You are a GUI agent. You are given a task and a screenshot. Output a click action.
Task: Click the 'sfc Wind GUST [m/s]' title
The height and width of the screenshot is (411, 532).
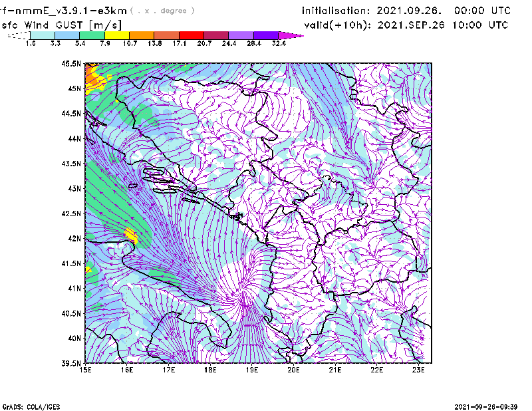pyautogui.click(x=61, y=25)
